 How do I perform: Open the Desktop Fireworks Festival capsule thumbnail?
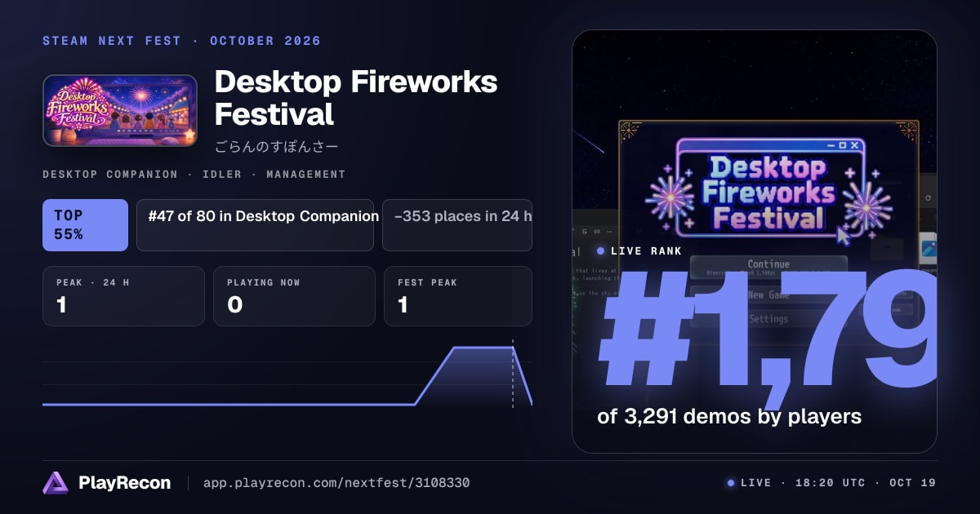[x=120, y=111]
